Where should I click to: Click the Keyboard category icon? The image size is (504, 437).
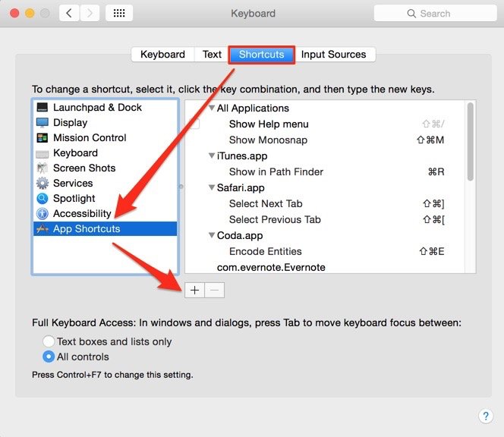42,154
